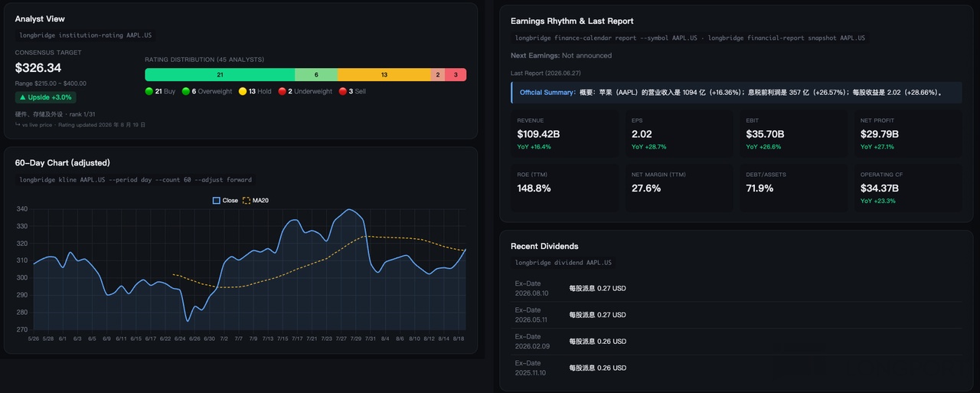Select the green 21 Buy bar segment

click(x=220, y=74)
